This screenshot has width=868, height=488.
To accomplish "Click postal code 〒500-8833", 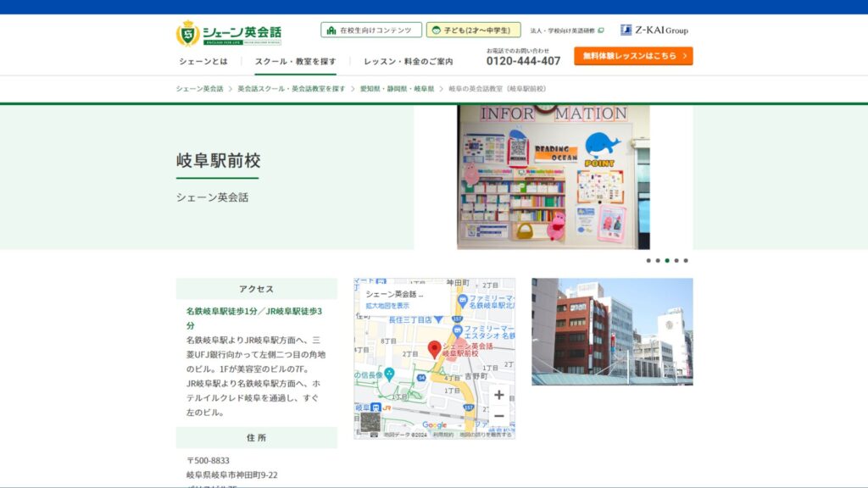I will coord(209,460).
